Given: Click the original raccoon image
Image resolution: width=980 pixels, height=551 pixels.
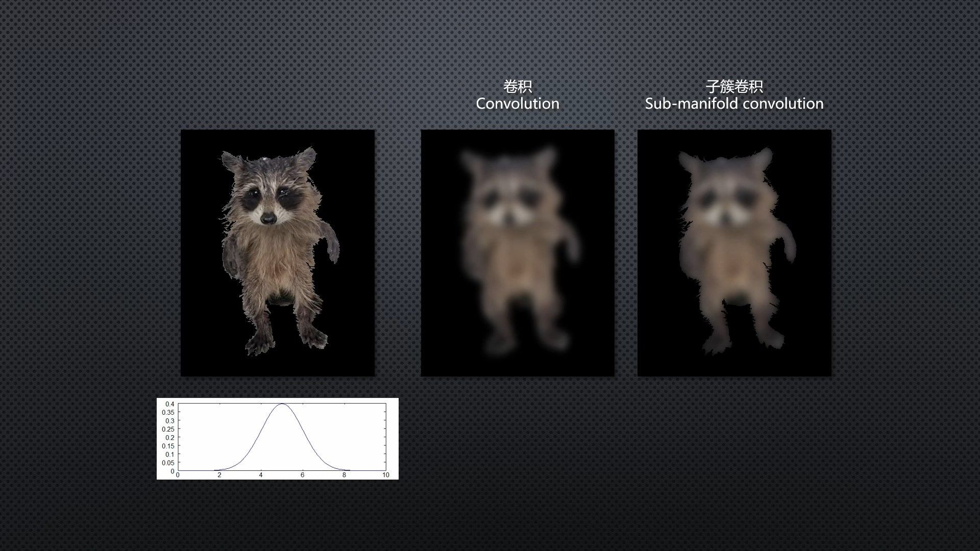Looking at the screenshot, I should pos(278,253).
